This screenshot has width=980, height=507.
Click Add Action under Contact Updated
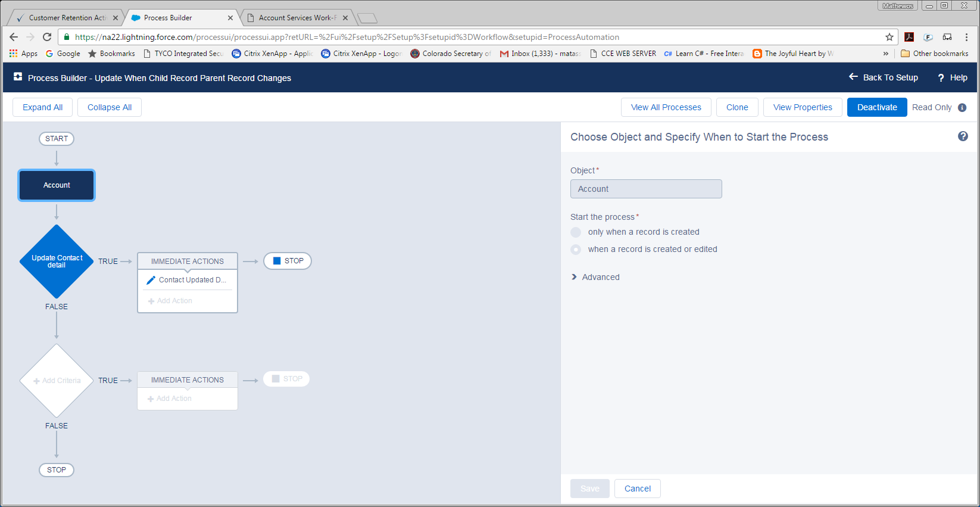pyautogui.click(x=170, y=301)
